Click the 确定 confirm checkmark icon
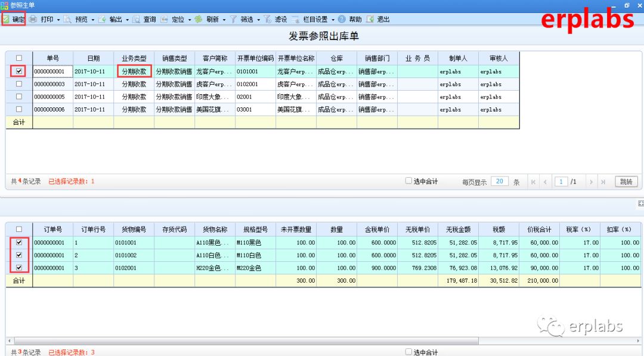644x356 pixels. pyautogui.click(x=6, y=19)
